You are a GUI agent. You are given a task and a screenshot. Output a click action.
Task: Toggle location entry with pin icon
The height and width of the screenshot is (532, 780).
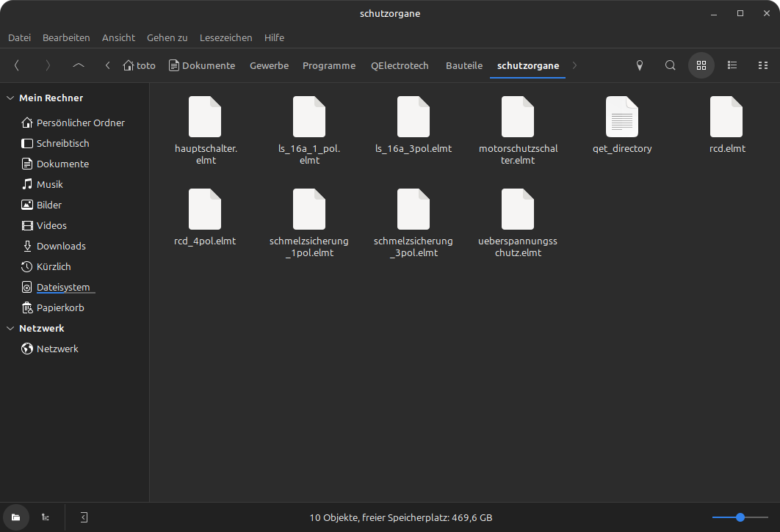639,65
